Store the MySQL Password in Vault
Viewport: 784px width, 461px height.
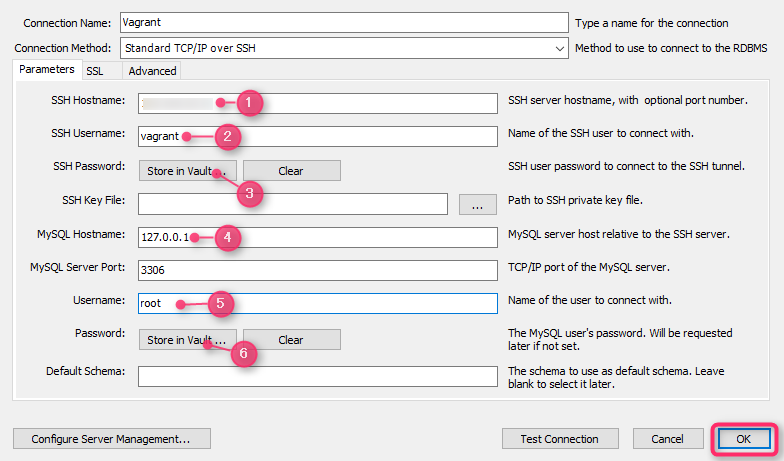pos(188,340)
